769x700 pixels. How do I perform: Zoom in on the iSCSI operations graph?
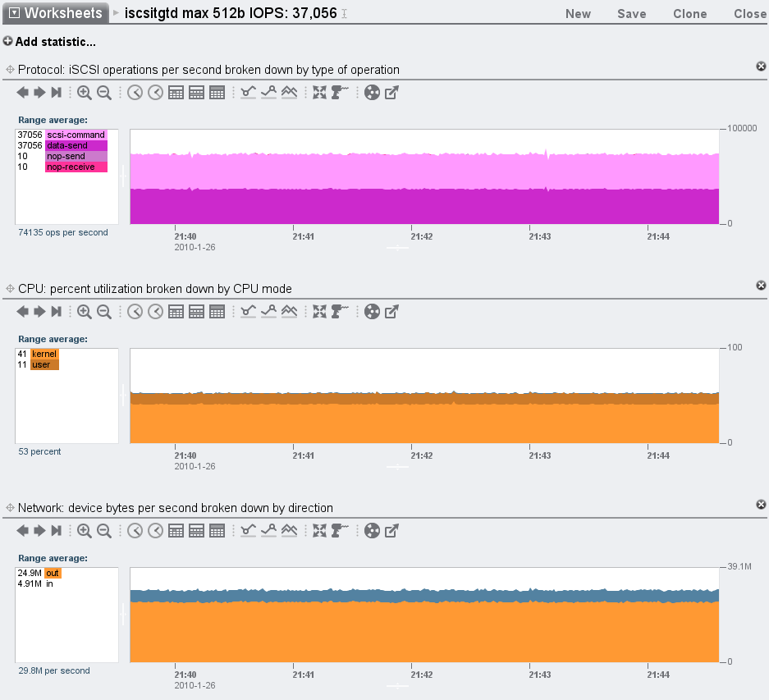click(84, 93)
